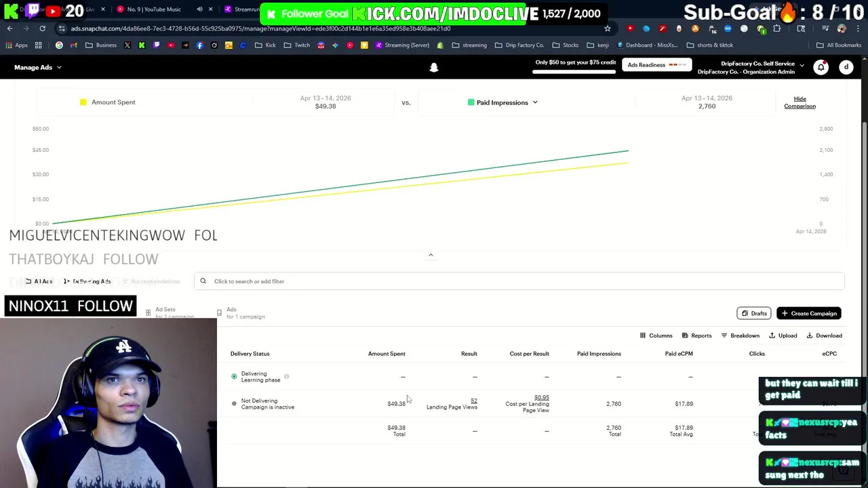This screenshot has width=868, height=488.
Task: Click Hide Comparison link
Action: coord(800,102)
